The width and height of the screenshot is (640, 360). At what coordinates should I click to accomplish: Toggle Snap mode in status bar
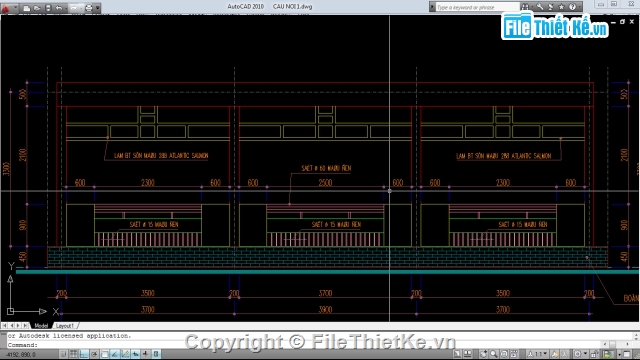pyautogui.click(x=64, y=354)
